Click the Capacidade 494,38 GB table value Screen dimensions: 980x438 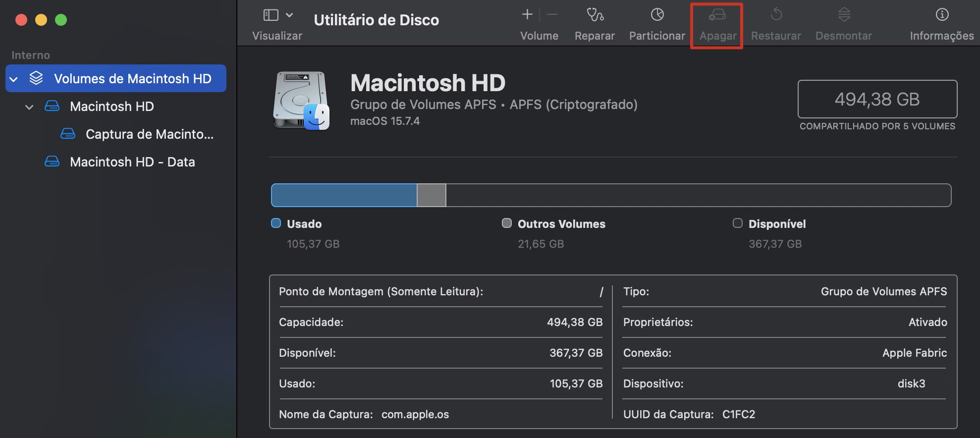point(575,322)
